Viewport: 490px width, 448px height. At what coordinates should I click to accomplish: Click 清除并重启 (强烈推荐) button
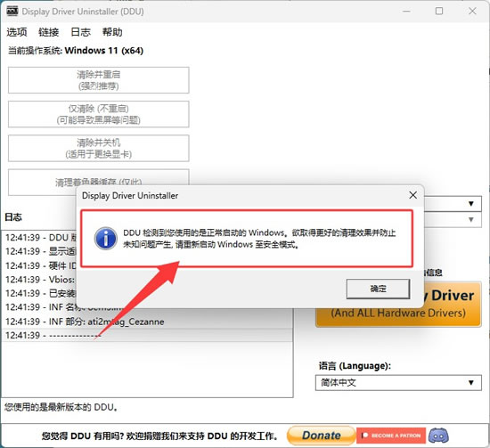tap(98, 80)
